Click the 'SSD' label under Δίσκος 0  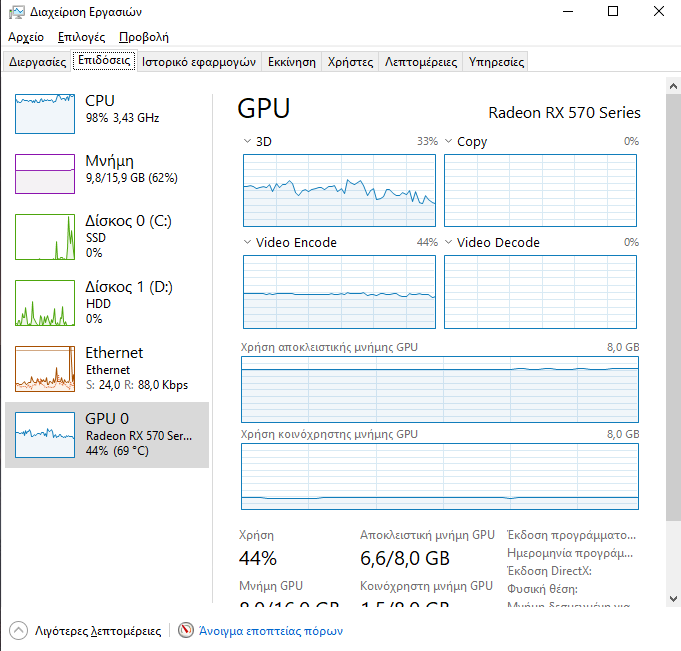96,238
